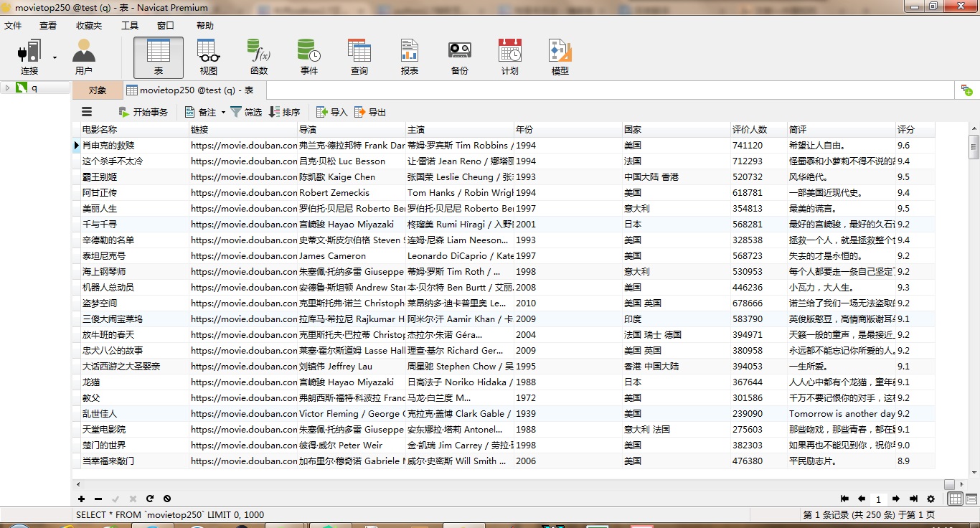Click the 视图 (View) glasses icon
The width and height of the screenshot is (980, 528).
point(209,57)
